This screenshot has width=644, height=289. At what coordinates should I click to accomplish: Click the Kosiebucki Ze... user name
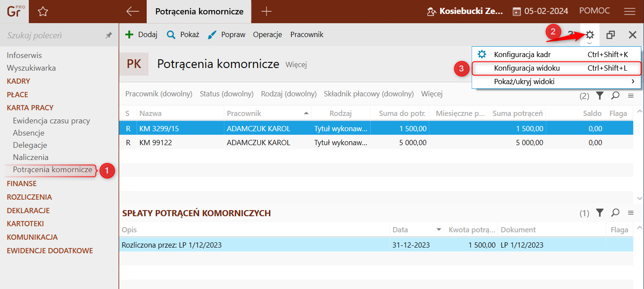pyautogui.click(x=471, y=11)
